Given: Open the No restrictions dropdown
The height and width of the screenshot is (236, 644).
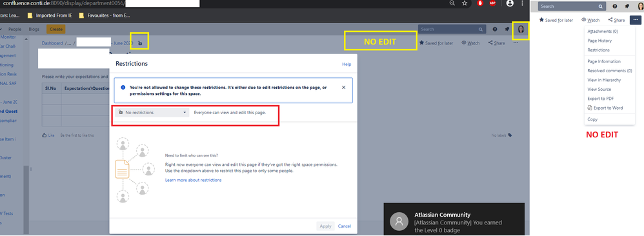Looking at the screenshot, I should [x=152, y=112].
